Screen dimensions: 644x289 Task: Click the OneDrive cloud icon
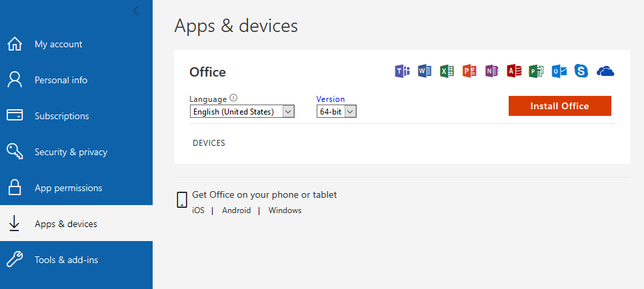click(x=605, y=71)
